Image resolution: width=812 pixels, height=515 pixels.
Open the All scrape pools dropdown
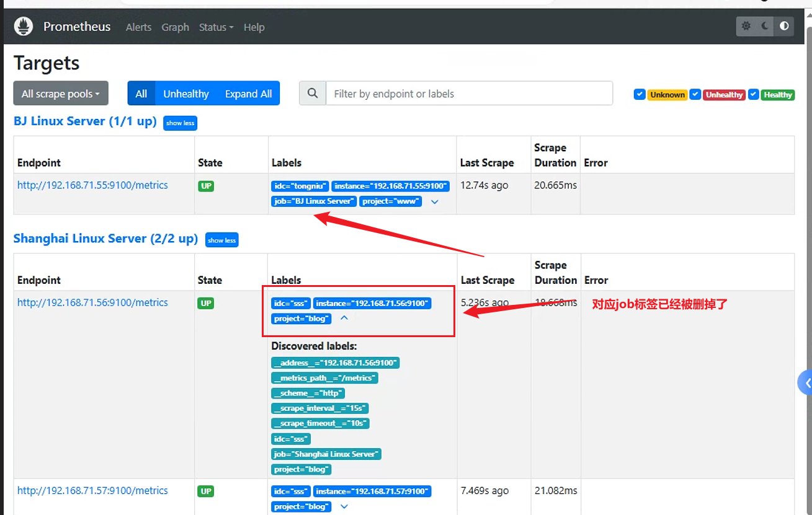(61, 94)
